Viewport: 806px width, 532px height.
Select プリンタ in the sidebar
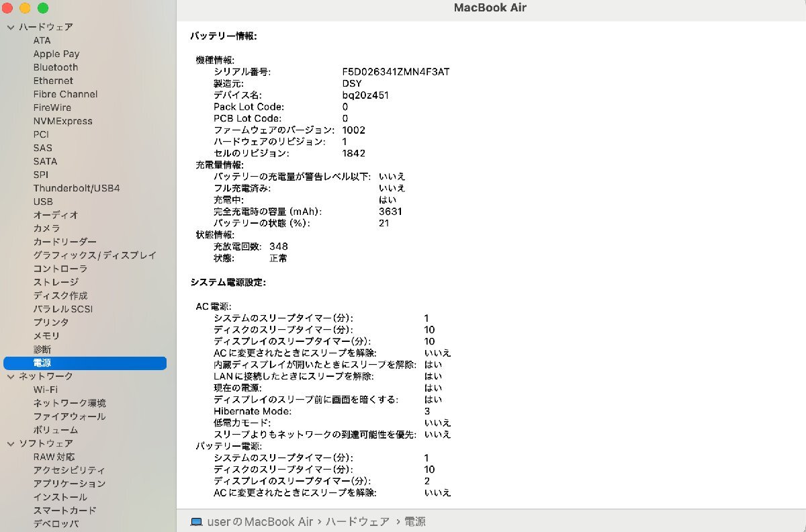pyautogui.click(x=46, y=322)
